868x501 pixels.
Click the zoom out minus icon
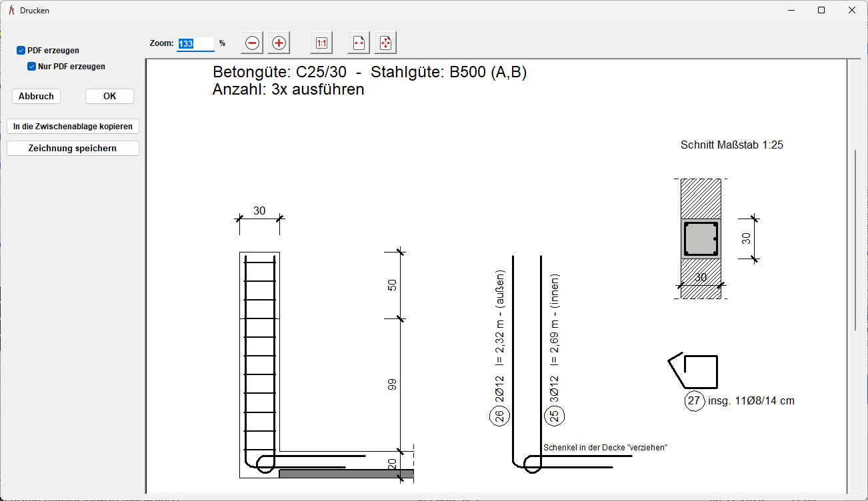coord(252,43)
